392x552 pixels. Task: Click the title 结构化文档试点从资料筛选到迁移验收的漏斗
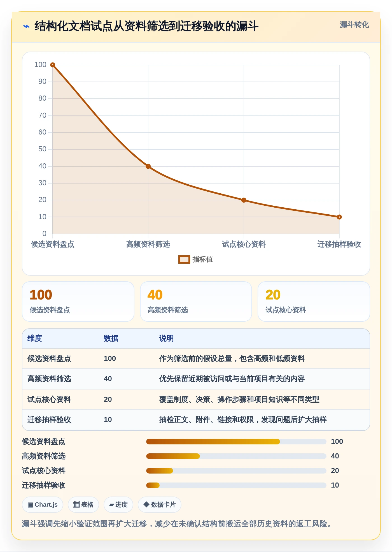pos(146,26)
